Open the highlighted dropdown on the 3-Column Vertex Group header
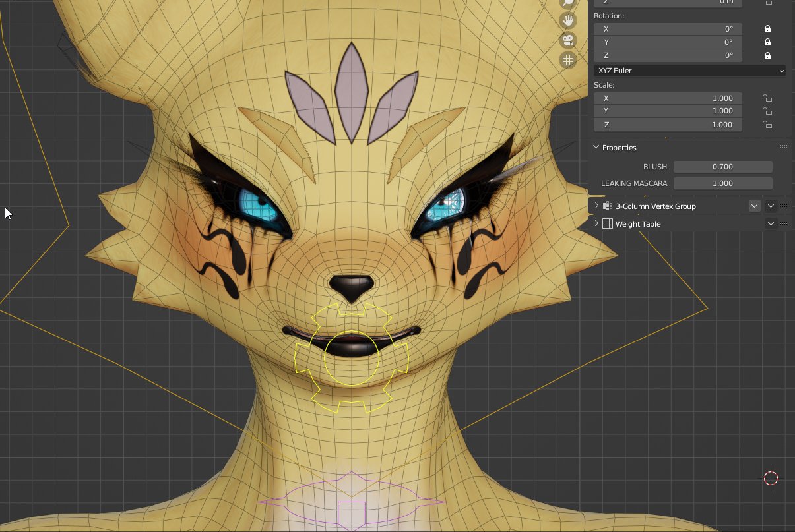Viewport: 795px width, 532px height. pos(755,206)
